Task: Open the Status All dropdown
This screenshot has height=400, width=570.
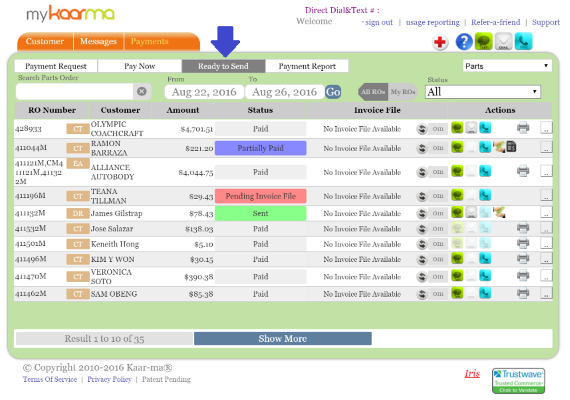Action: point(483,92)
